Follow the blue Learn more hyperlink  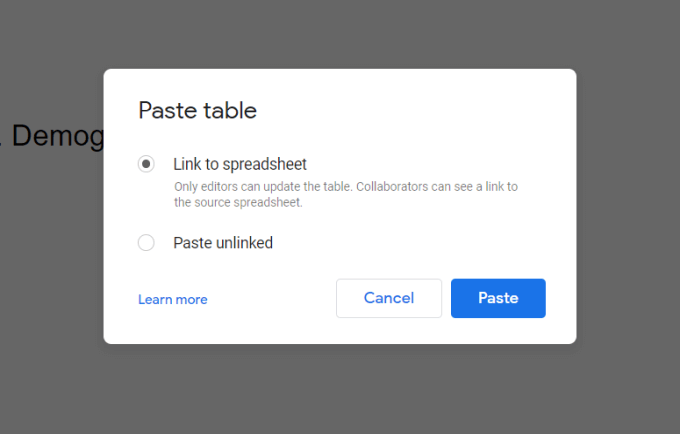[x=173, y=299]
